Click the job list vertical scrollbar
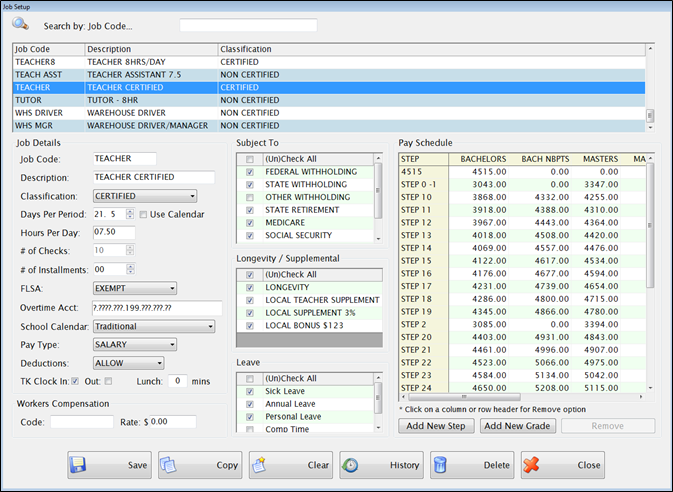Screen dimensions: 673x492 point(650,87)
